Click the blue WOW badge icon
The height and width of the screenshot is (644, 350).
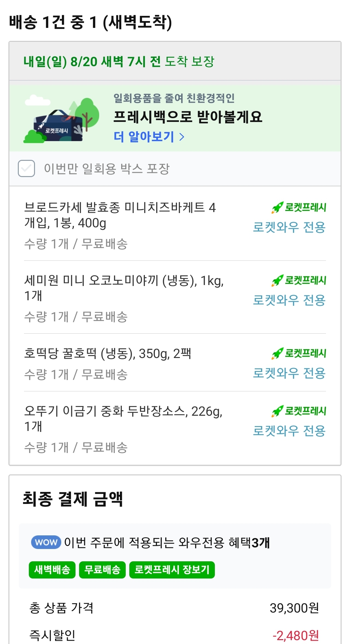(x=46, y=542)
